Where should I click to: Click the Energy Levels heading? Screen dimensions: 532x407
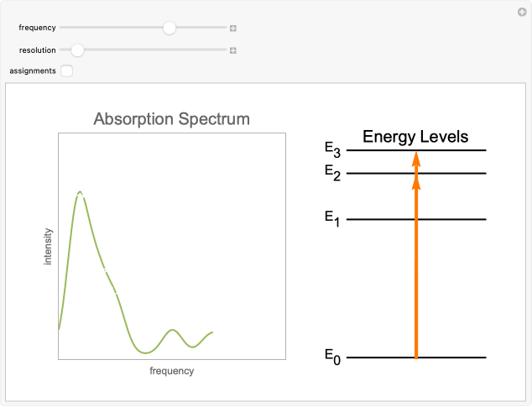415,137
